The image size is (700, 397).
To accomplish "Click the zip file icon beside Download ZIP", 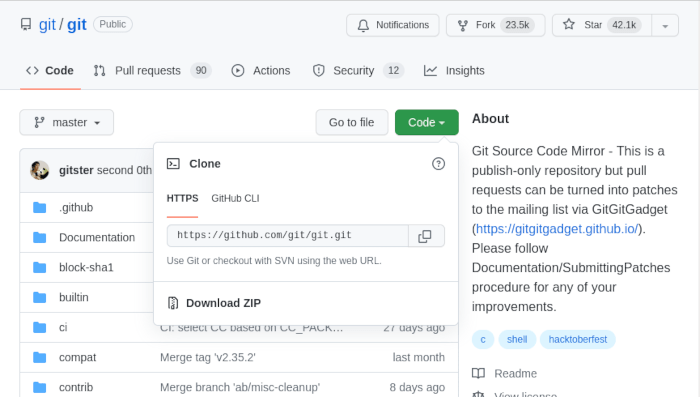I will point(173,303).
